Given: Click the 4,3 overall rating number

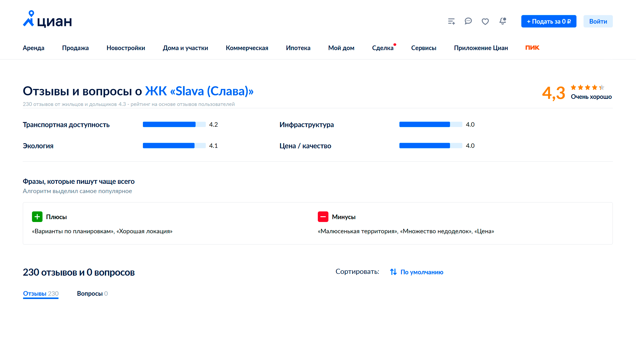Looking at the screenshot, I should (x=553, y=93).
